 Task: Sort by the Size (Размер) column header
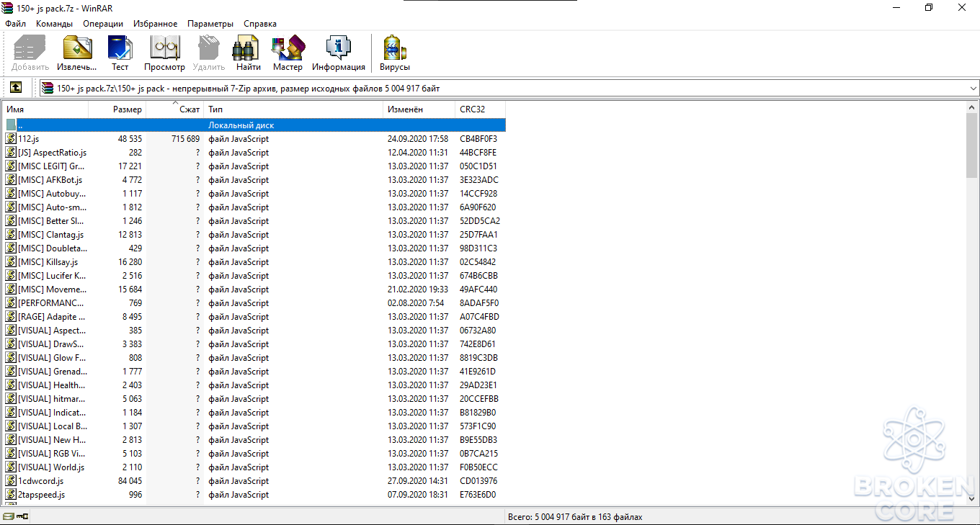coord(117,109)
